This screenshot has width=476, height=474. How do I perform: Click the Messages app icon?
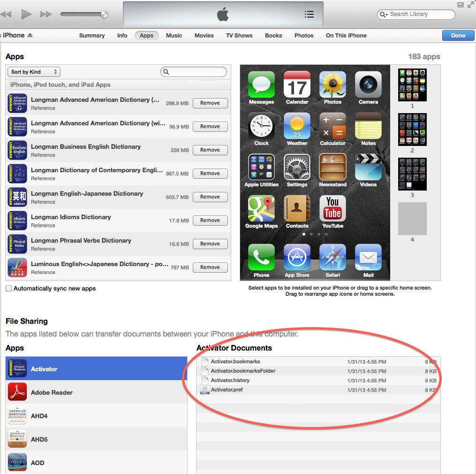[261, 84]
